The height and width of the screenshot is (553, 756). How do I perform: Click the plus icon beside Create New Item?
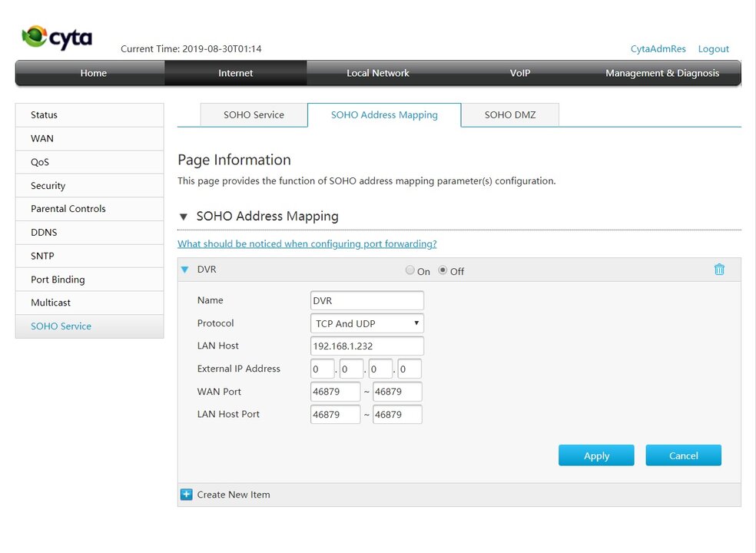click(x=186, y=494)
